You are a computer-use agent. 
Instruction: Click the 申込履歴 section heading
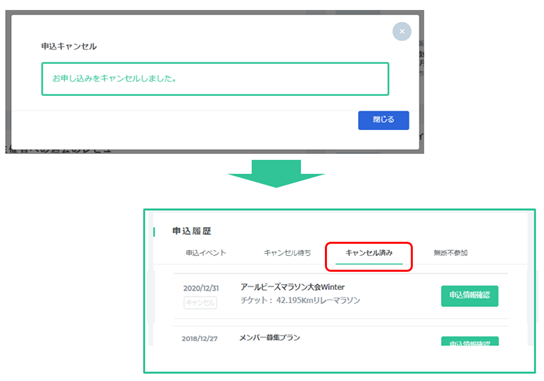coord(192,231)
